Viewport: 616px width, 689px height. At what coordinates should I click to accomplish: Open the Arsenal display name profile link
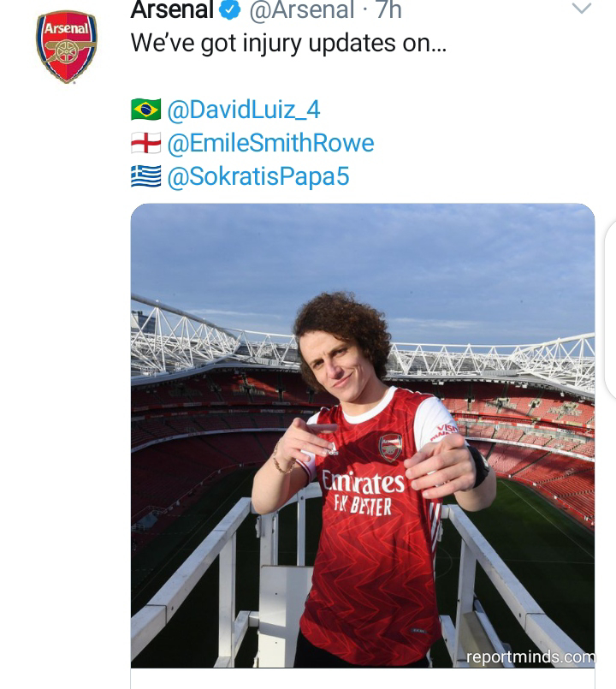coord(171,10)
